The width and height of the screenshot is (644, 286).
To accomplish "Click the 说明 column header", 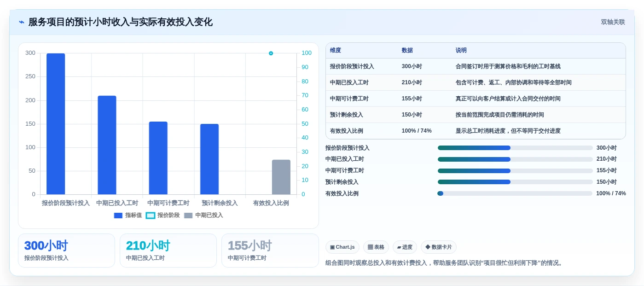I will (x=461, y=51).
